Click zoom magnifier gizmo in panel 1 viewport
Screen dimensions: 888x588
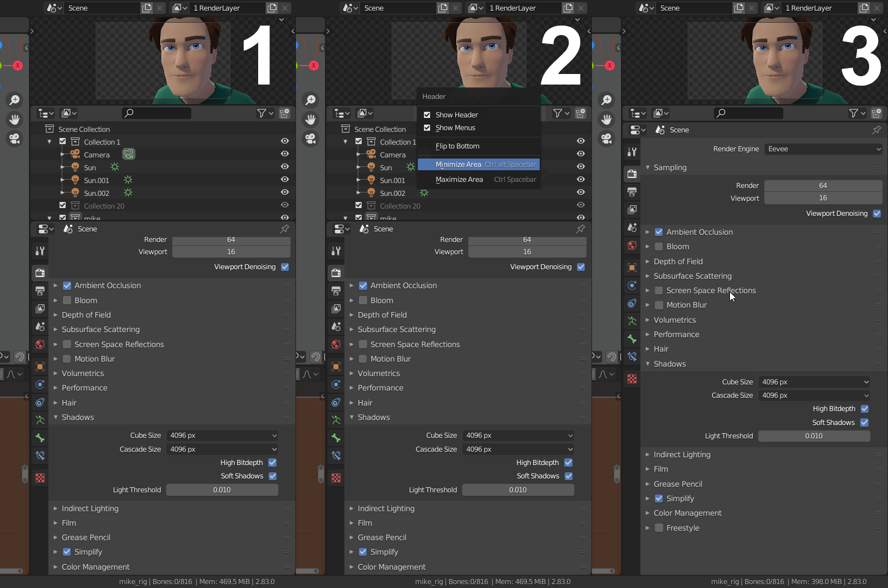click(14, 100)
